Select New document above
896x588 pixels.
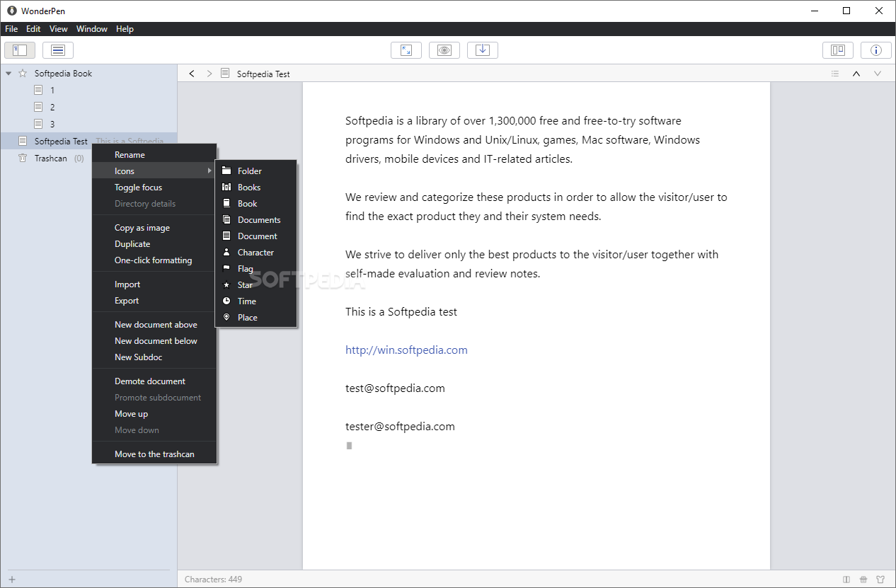pyautogui.click(x=154, y=324)
